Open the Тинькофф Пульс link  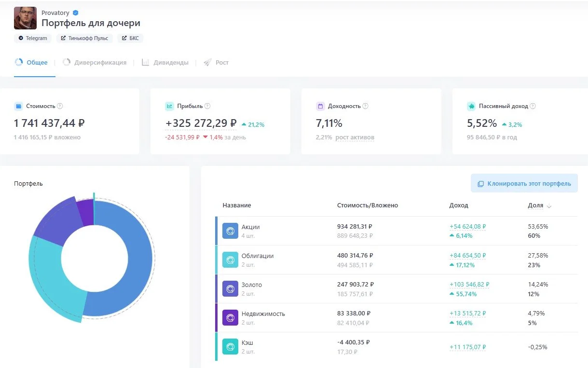click(x=85, y=38)
